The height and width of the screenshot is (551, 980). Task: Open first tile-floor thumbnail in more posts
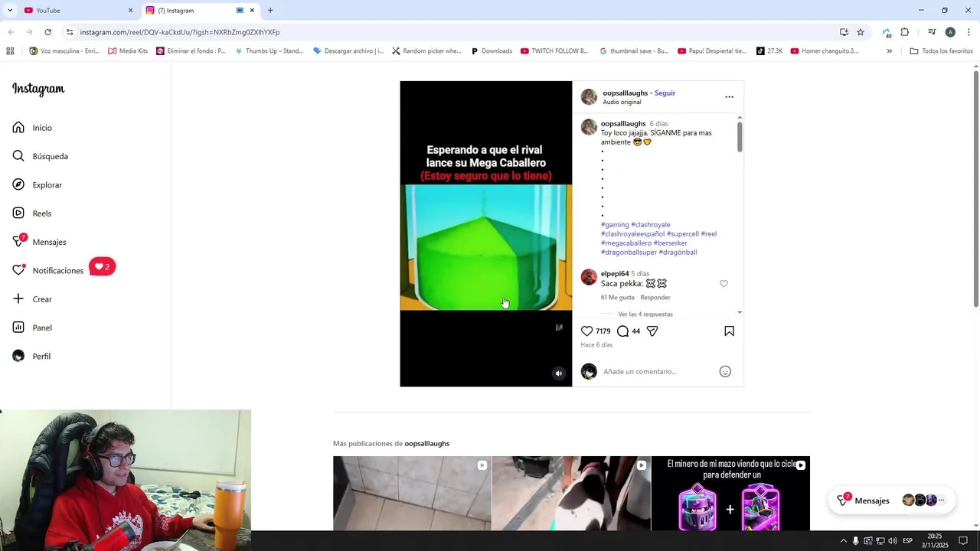412,494
